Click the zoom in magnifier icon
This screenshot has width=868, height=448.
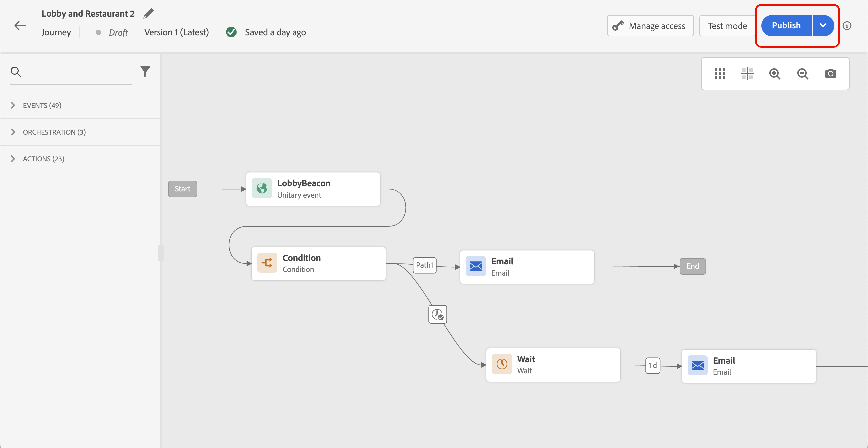[775, 73]
